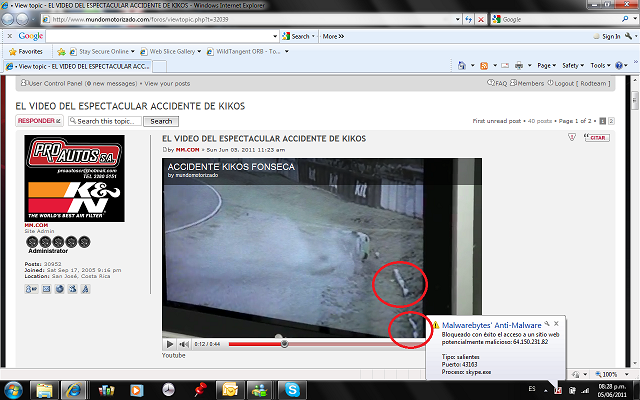Screen dimensions: 640x400
Task: Click the Windows Start button
Action: [14, 388]
